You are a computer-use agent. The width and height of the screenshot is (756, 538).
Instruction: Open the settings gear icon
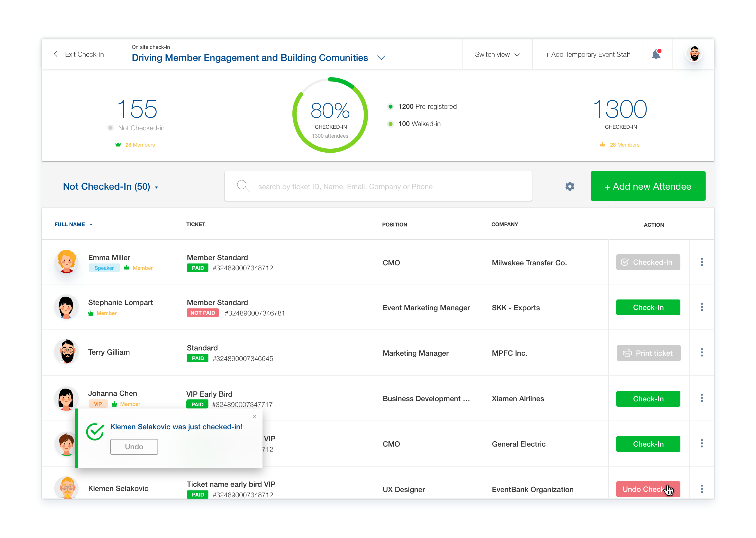[x=570, y=186]
